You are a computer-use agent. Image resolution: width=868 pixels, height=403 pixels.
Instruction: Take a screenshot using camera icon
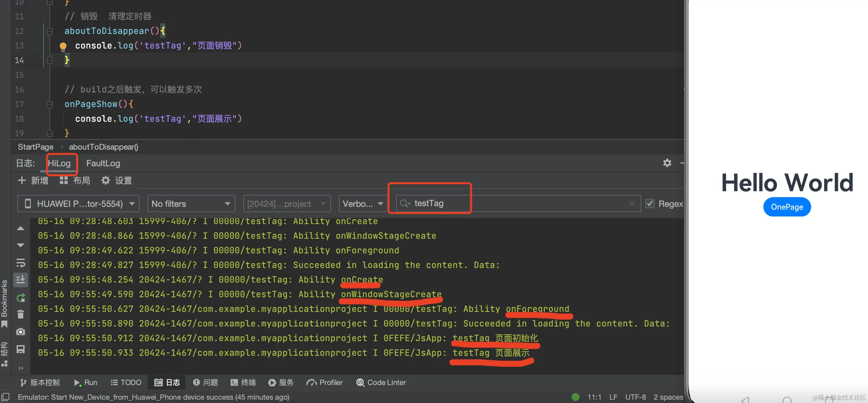coord(21,332)
